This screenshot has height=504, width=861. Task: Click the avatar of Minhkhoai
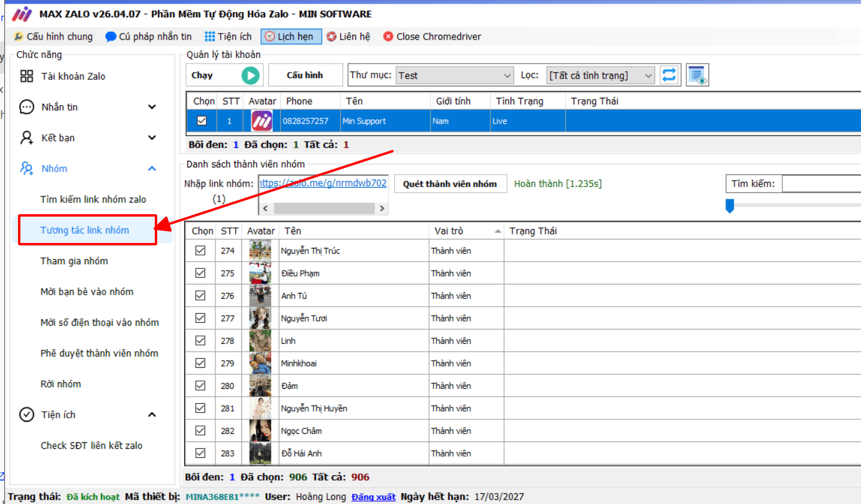(260, 363)
